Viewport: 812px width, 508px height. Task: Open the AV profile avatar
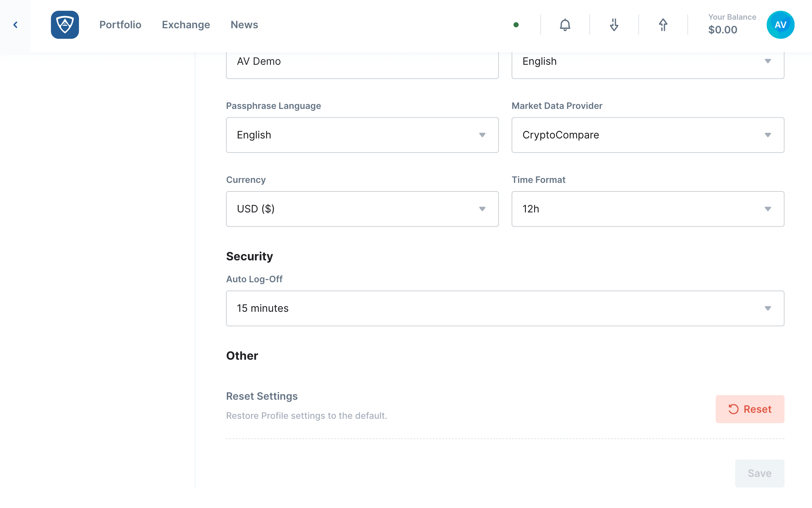781,25
